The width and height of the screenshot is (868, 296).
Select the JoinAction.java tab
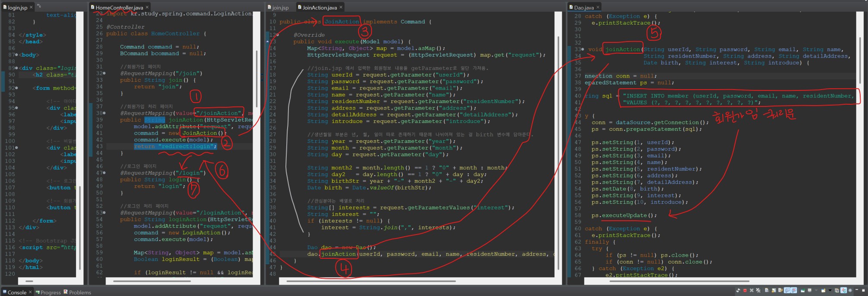[x=319, y=7]
